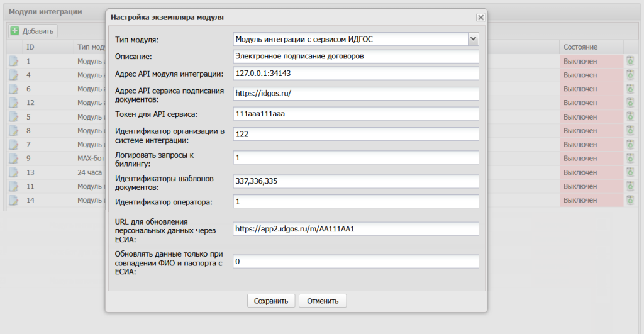The image size is (644, 334).
Task: Focus the Описание input field
Action: [356, 56]
